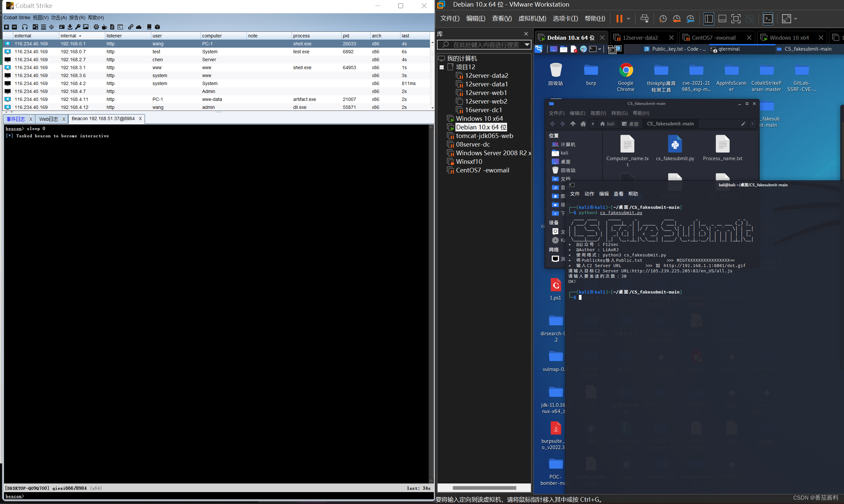The height and width of the screenshot is (504, 844).
Task: Click the kali breadcrumb in the file manager
Action: tap(607, 124)
